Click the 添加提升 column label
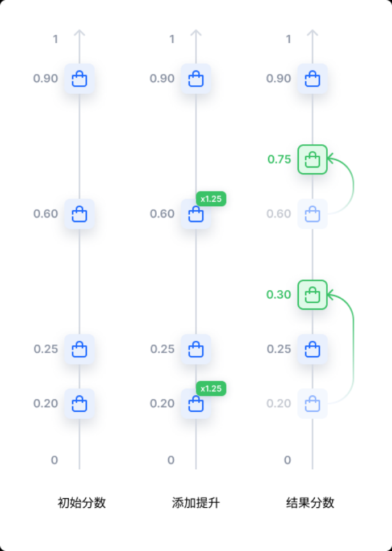Viewport: 392px width, 551px height. [x=196, y=503]
